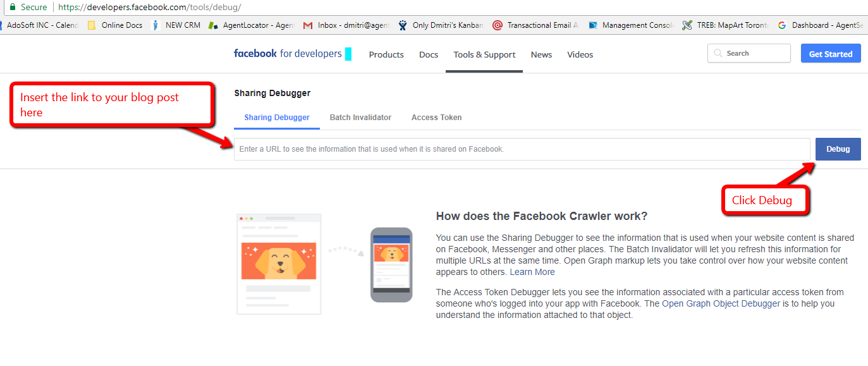
Task: Click the dog illustration of the crawler
Action: (279, 260)
